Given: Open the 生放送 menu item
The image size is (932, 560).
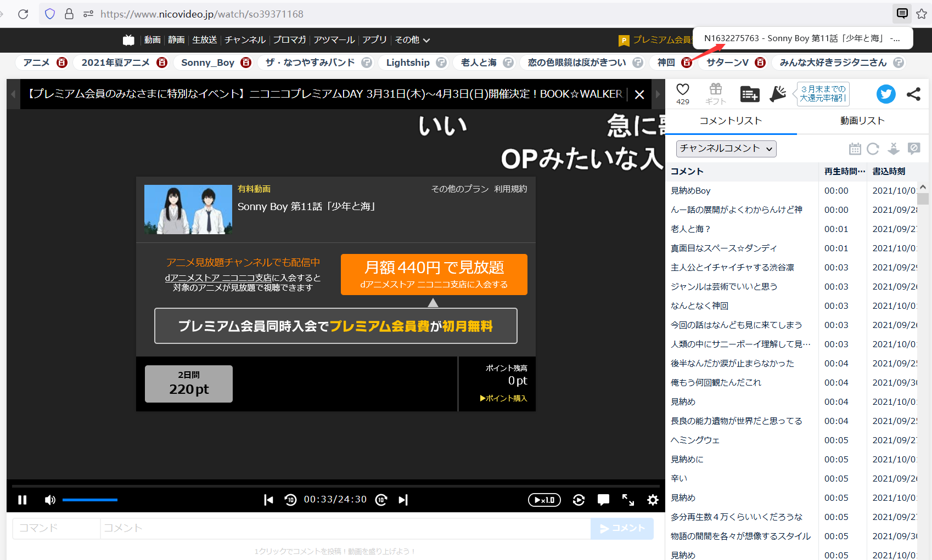Looking at the screenshot, I should (205, 40).
